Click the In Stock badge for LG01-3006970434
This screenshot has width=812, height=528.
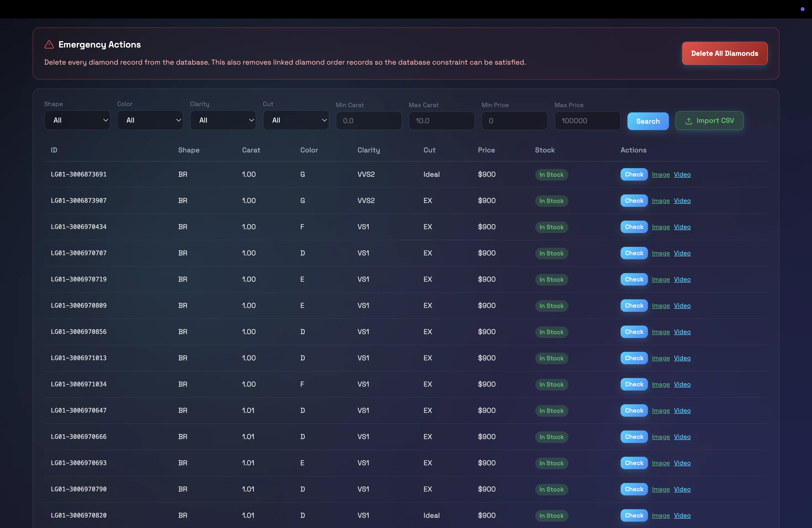click(x=551, y=227)
